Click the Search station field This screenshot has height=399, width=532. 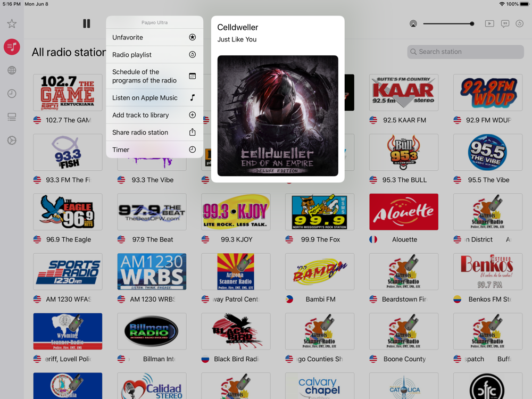(465, 52)
